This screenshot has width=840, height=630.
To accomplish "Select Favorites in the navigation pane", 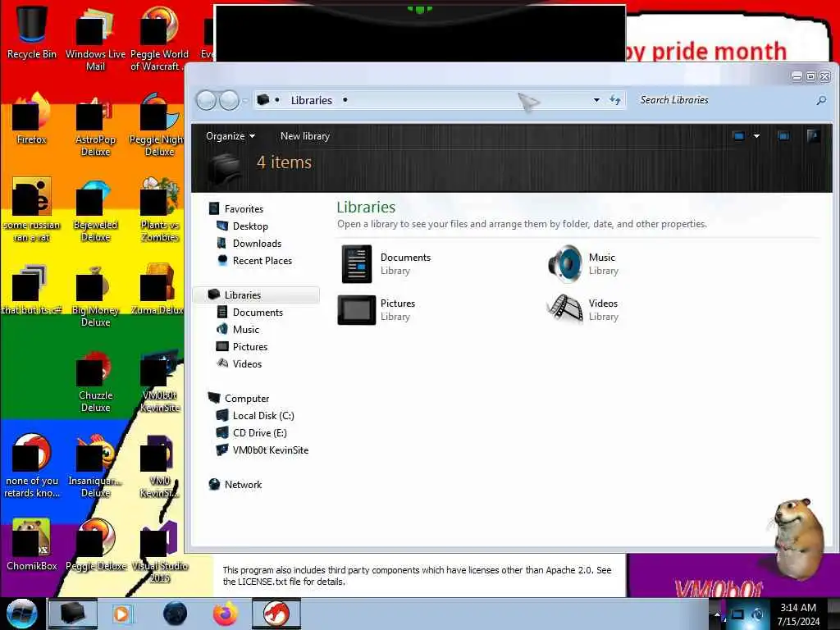I will (244, 209).
